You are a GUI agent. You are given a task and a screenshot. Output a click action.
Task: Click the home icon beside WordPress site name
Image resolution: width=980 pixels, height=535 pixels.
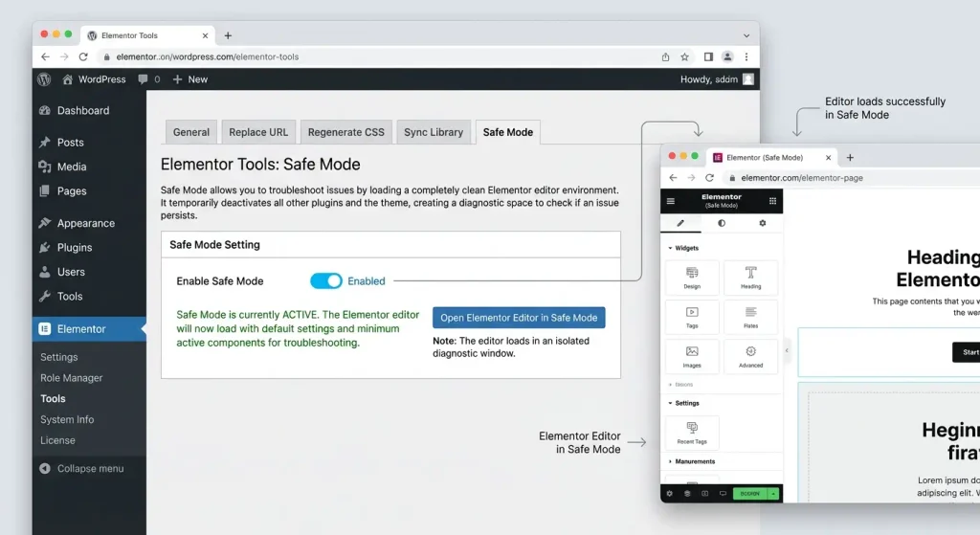[68, 79]
